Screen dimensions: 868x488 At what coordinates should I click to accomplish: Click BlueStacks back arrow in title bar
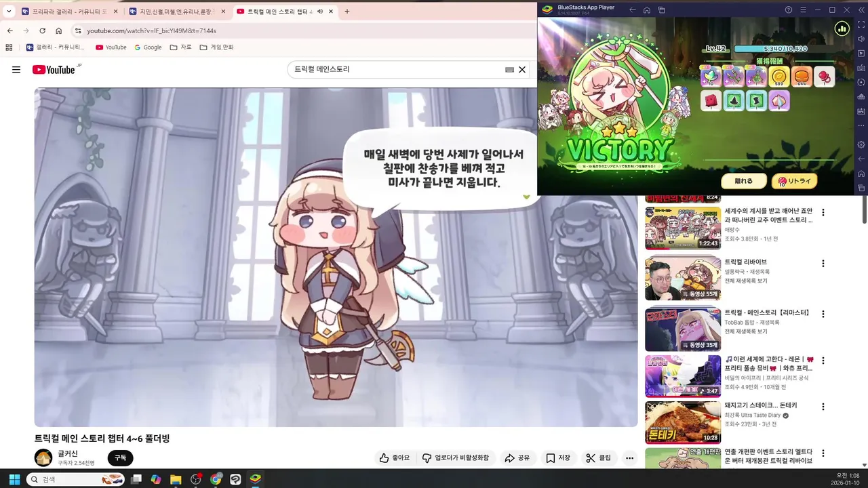point(633,10)
